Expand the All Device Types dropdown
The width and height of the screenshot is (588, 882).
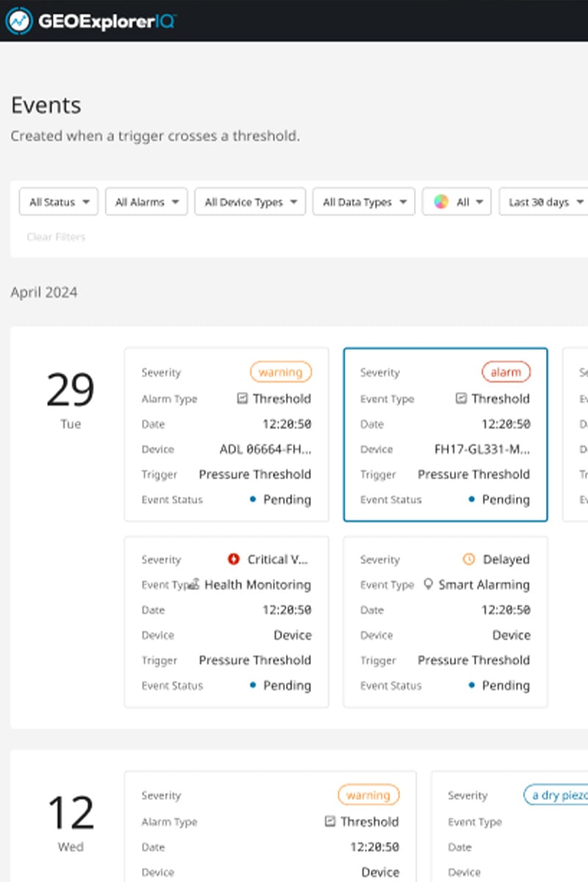250,202
